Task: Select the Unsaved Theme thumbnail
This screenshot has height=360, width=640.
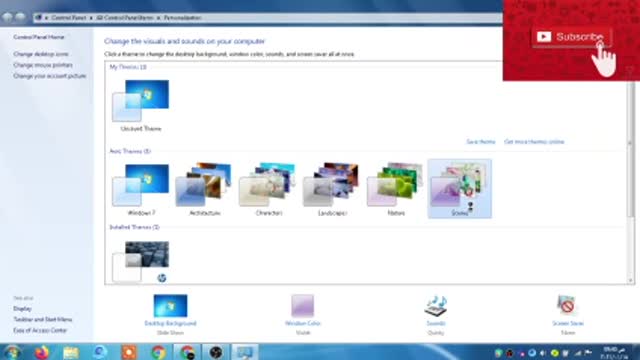Action: (x=141, y=106)
